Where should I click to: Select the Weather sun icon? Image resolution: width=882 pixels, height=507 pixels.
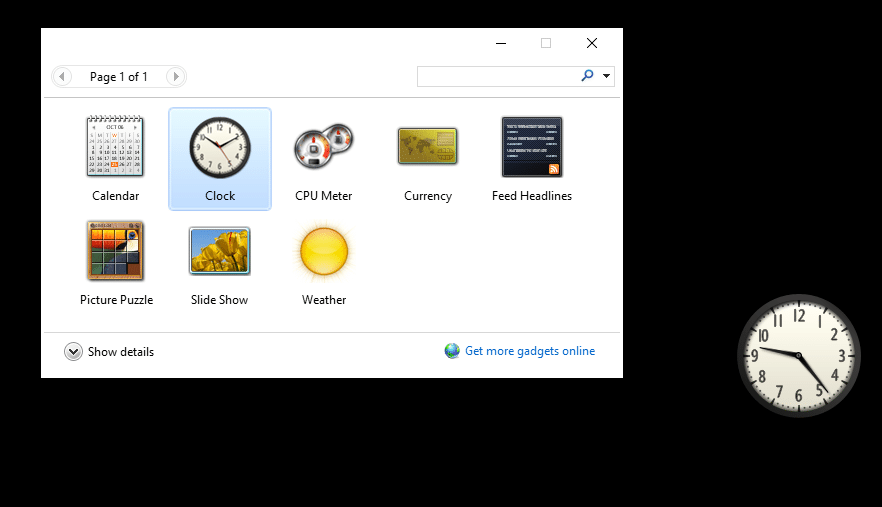click(324, 251)
